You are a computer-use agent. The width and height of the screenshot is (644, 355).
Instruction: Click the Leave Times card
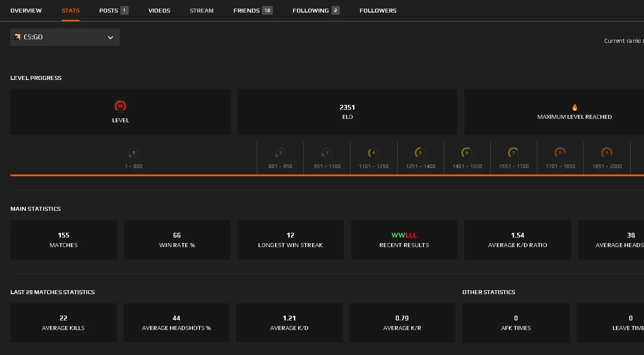click(x=610, y=323)
